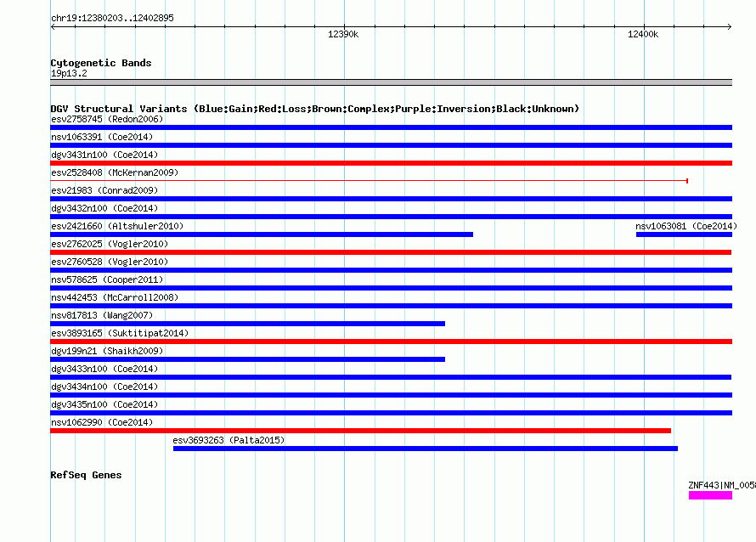This screenshot has height=542, width=756.
Task: Click the 12390k ruler position label
Action: coord(343,34)
